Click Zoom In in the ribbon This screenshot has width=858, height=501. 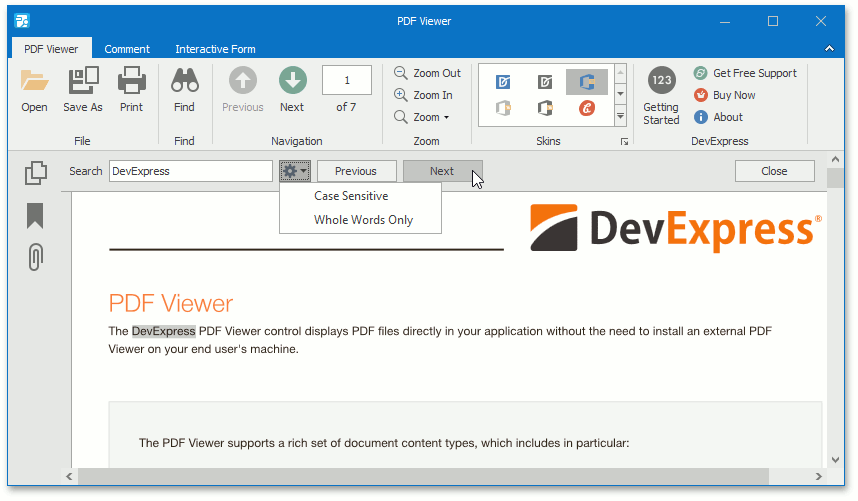click(424, 95)
